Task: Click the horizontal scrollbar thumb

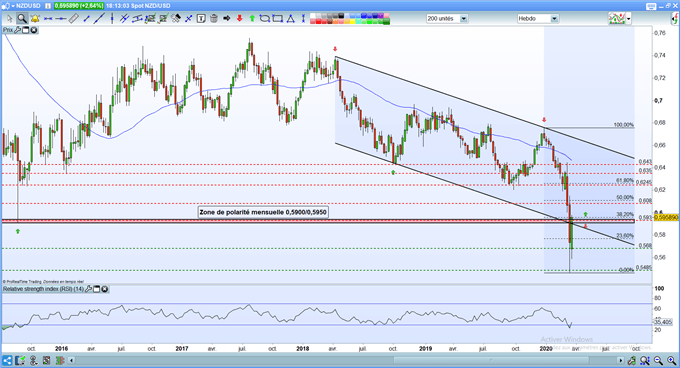Action: (491, 360)
